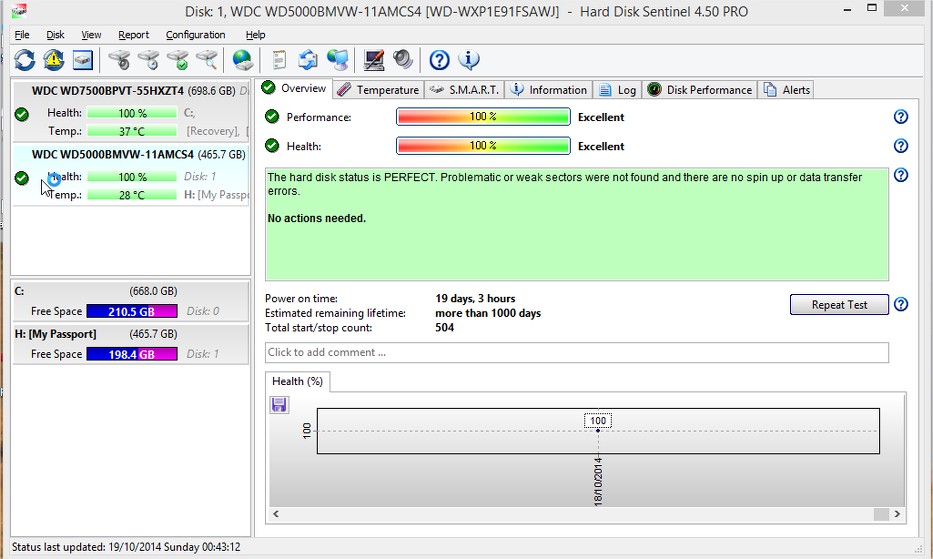This screenshot has height=559, width=933.
Task: Click the green check icon beside Performance
Action: pyautogui.click(x=272, y=117)
